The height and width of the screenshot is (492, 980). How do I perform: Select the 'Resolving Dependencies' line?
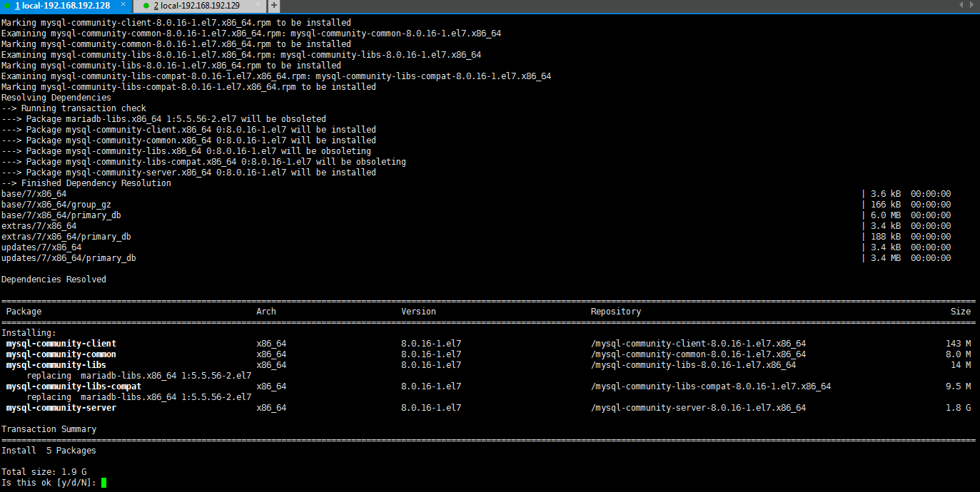pos(56,98)
